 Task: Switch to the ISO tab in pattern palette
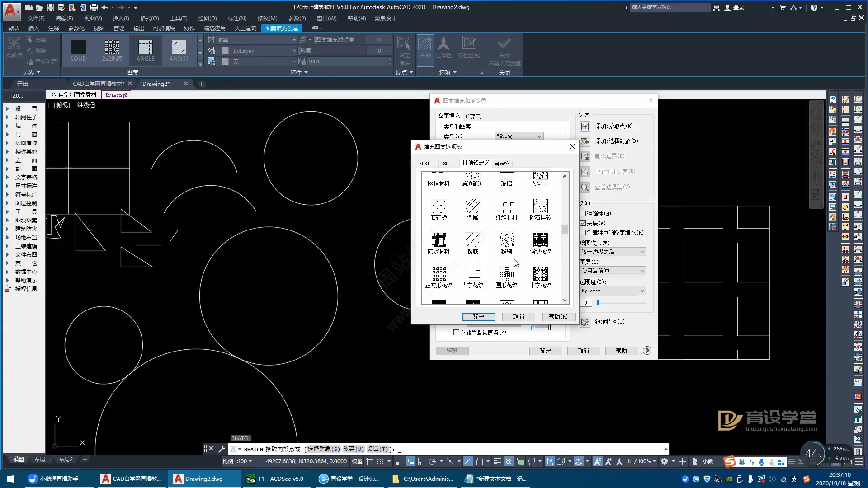point(444,164)
